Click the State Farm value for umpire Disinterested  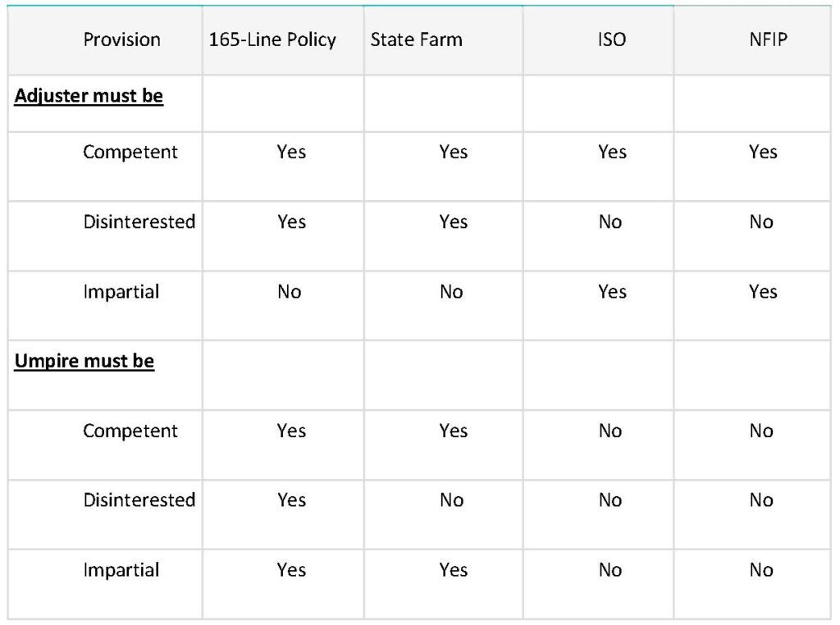[x=451, y=500]
